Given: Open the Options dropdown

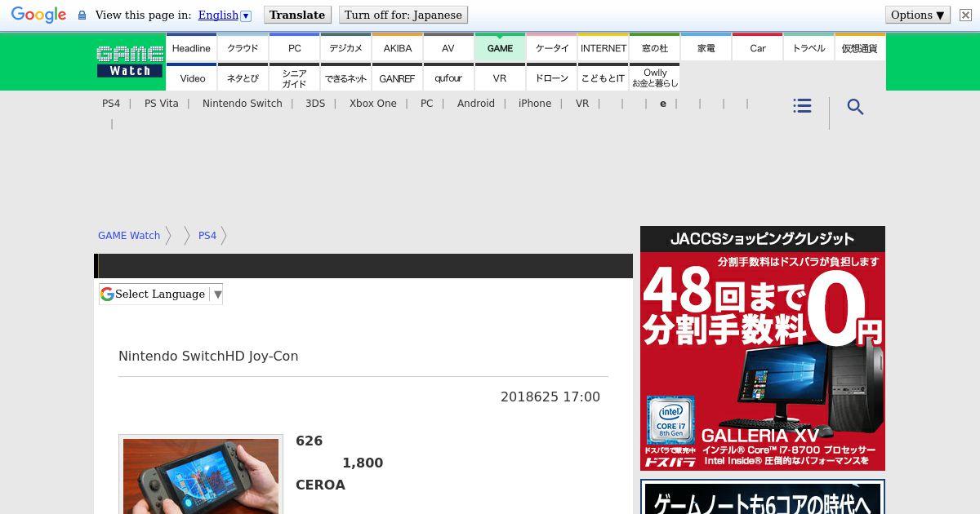Looking at the screenshot, I should pos(918,15).
